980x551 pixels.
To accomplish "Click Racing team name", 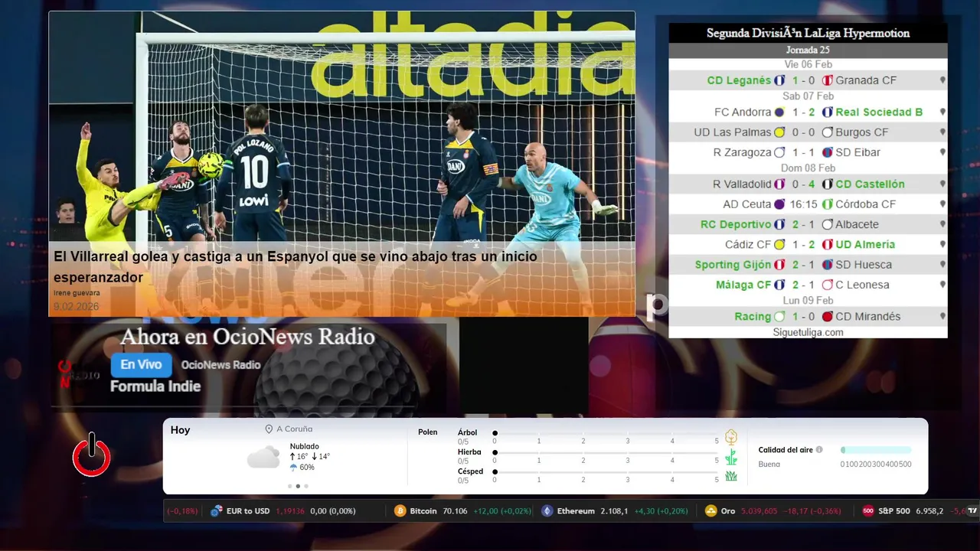I will (752, 316).
